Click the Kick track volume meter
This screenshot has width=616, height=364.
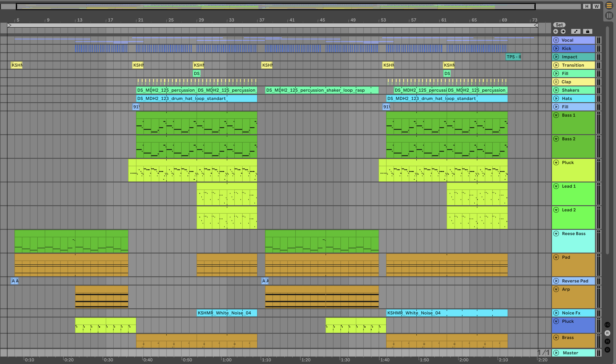[599, 48]
